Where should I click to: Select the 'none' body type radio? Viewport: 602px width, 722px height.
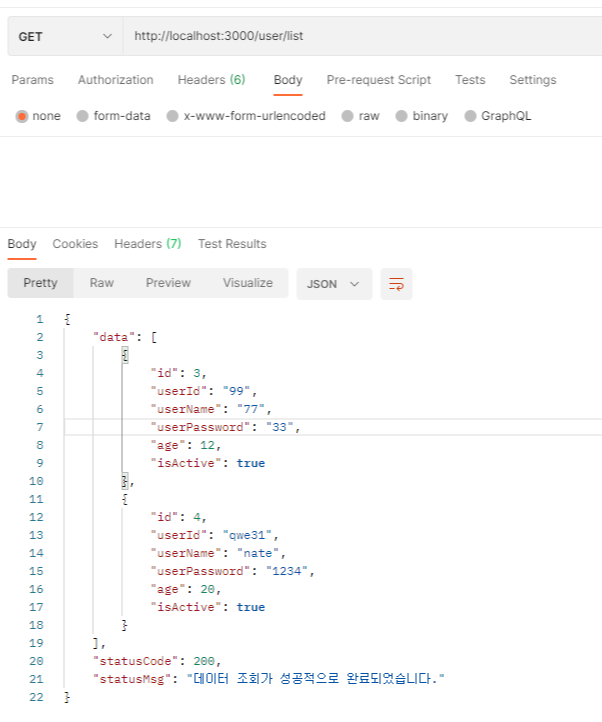[x=22, y=116]
